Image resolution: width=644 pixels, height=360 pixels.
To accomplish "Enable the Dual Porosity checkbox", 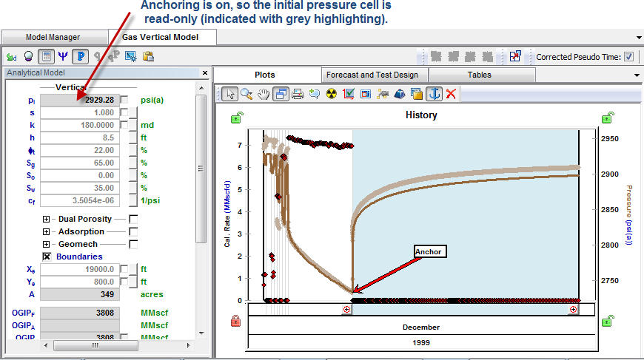I will 133,219.
